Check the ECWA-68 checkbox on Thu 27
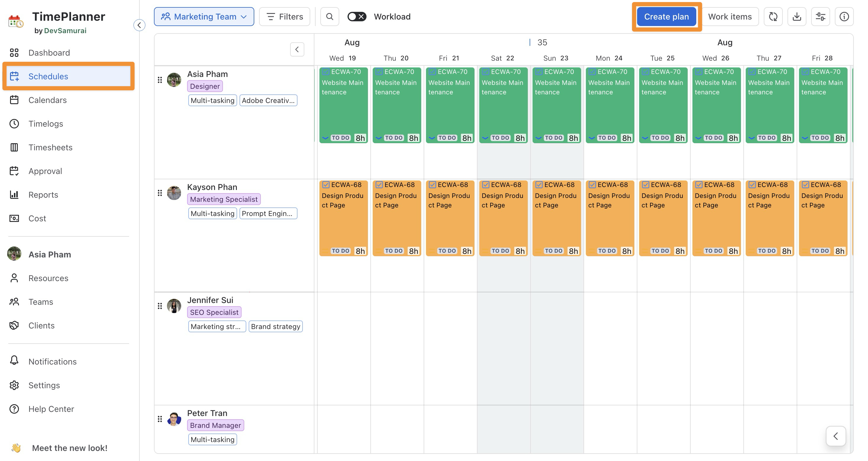 coord(752,185)
